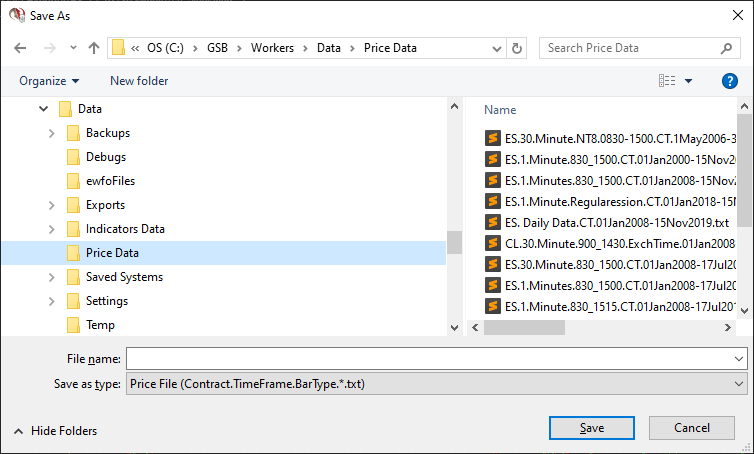The width and height of the screenshot is (754, 454).
Task: Click the Up one level arrow
Action: click(94, 48)
